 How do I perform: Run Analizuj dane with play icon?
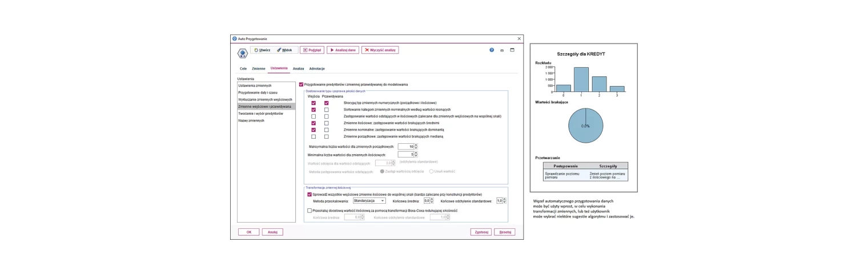pos(343,50)
